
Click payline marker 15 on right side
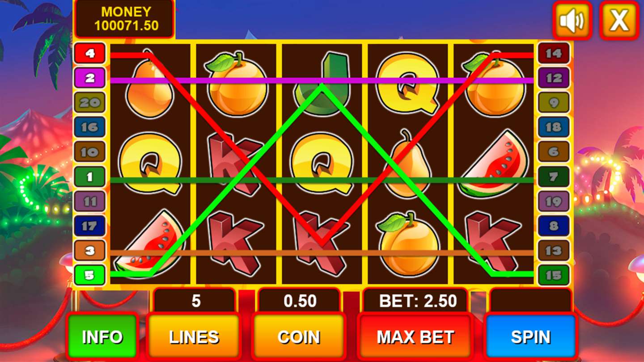click(554, 275)
